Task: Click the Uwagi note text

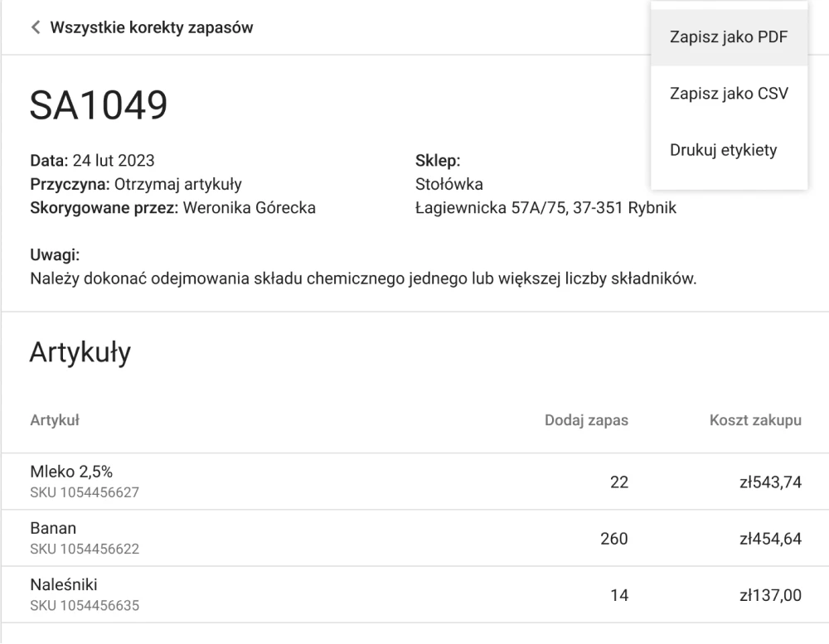Action: 363,278
